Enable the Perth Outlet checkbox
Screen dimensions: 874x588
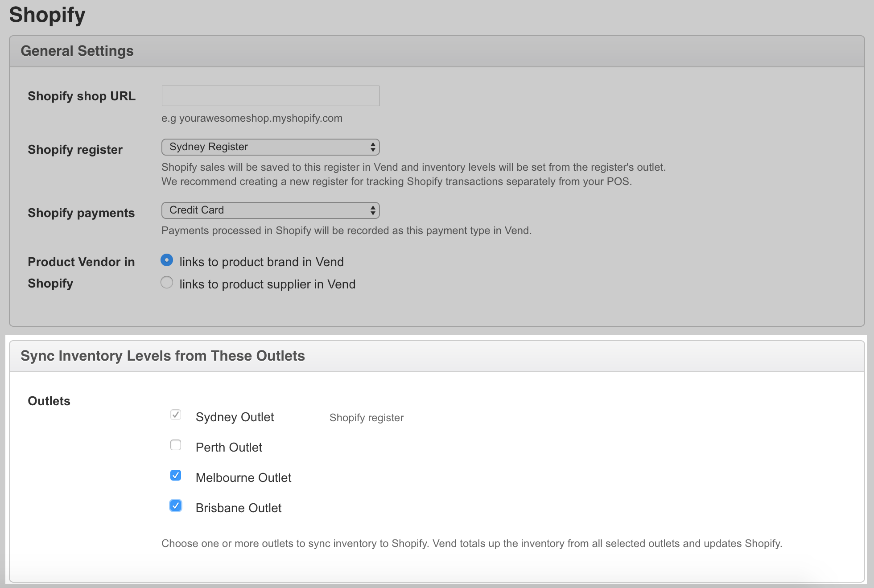point(176,445)
